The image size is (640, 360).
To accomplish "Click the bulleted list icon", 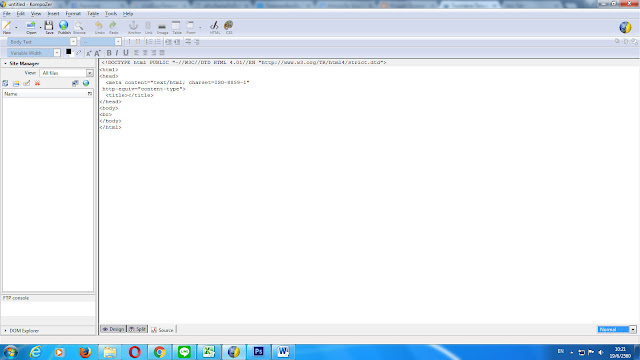I will click(158, 42).
